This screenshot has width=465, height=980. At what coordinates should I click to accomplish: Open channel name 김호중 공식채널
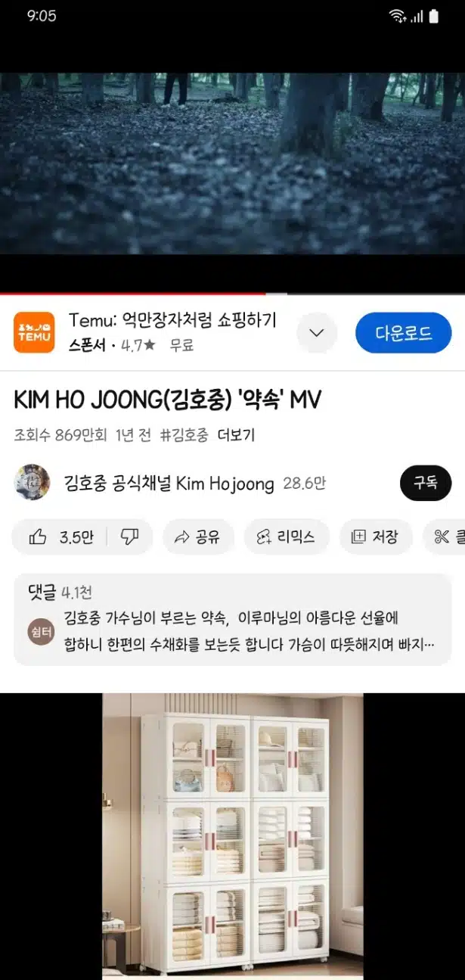[169, 483]
